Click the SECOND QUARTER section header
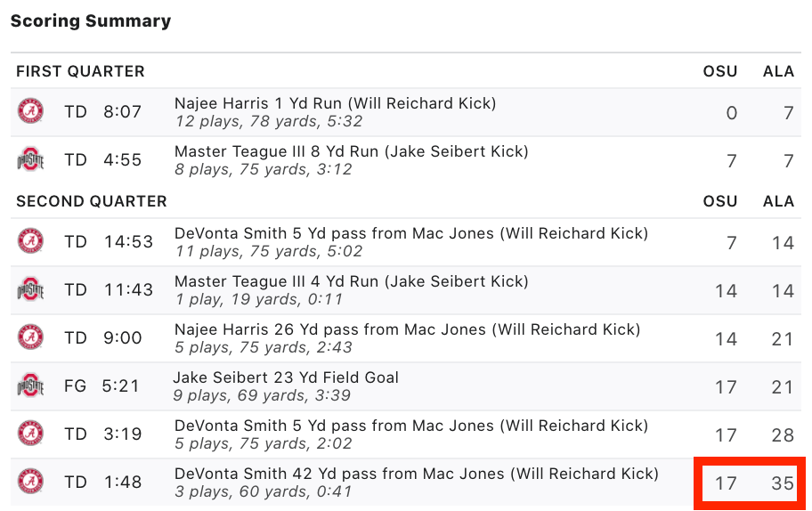The image size is (812, 511). pos(92,201)
